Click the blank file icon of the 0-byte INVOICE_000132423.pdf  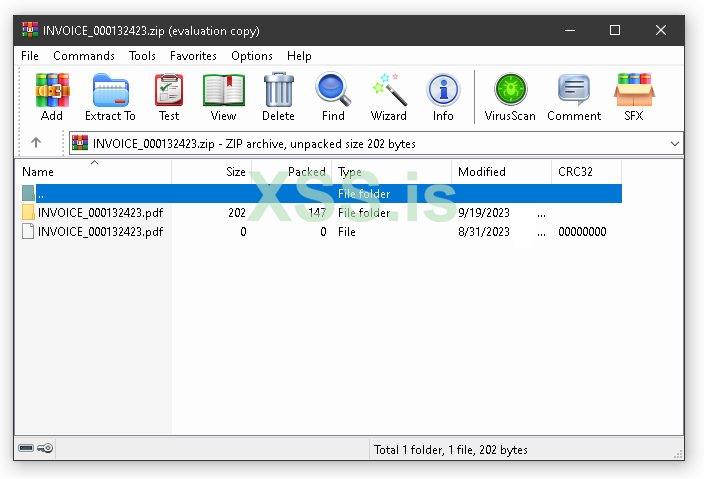point(28,232)
